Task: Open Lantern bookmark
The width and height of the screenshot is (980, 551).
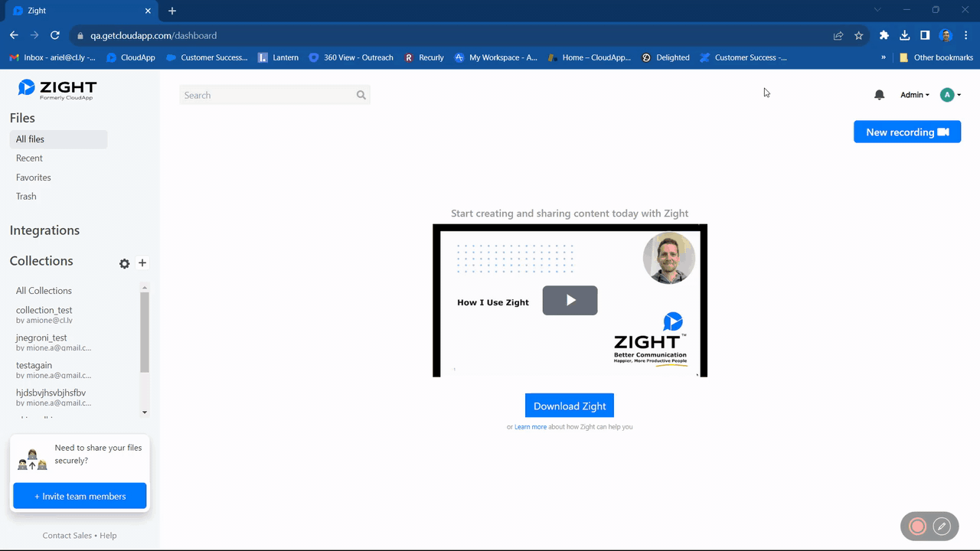Action: pos(278,57)
